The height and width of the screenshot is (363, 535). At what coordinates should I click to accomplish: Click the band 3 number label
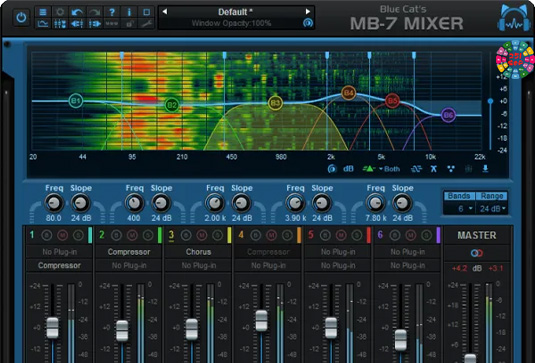point(171,235)
